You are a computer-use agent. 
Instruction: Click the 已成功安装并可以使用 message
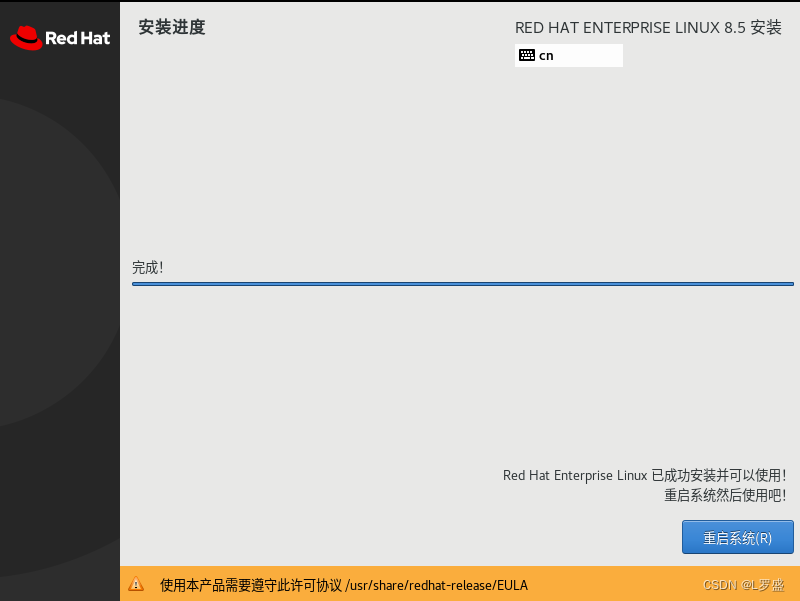pos(644,475)
